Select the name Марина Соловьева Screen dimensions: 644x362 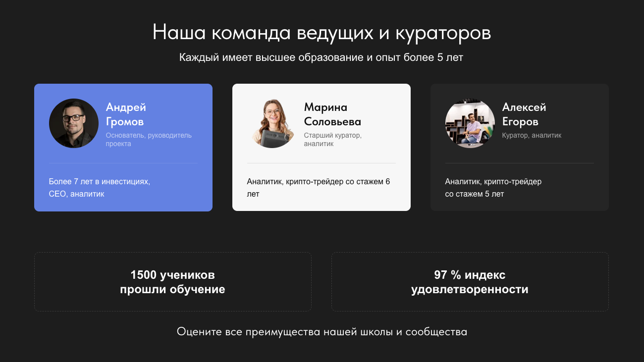pyautogui.click(x=332, y=114)
